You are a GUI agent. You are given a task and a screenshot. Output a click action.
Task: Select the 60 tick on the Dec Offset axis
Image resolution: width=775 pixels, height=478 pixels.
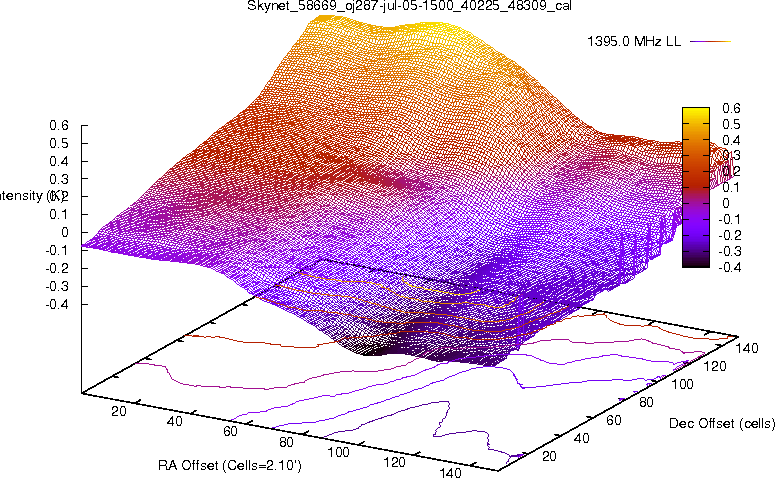(614, 420)
